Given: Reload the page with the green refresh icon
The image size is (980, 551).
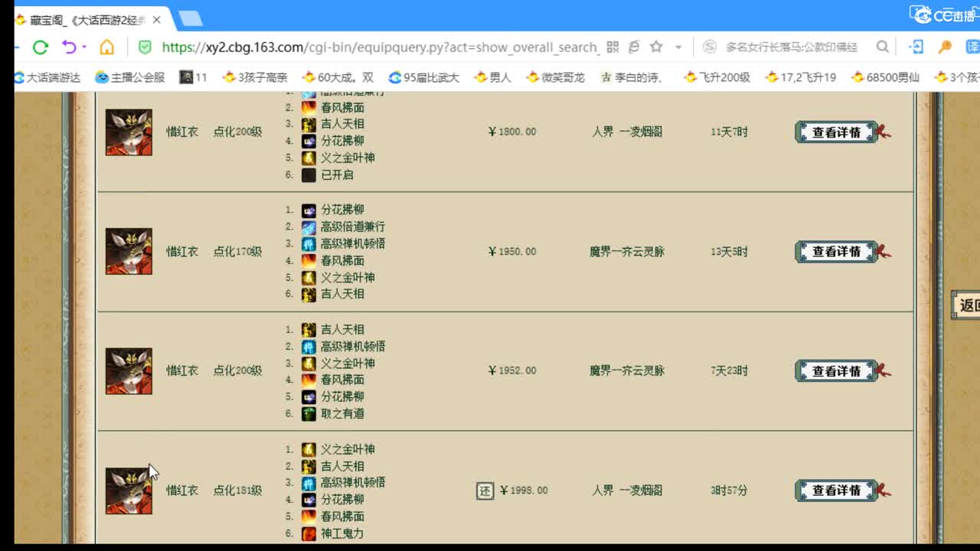Looking at the screenshot, I should (x=41, y=47).
